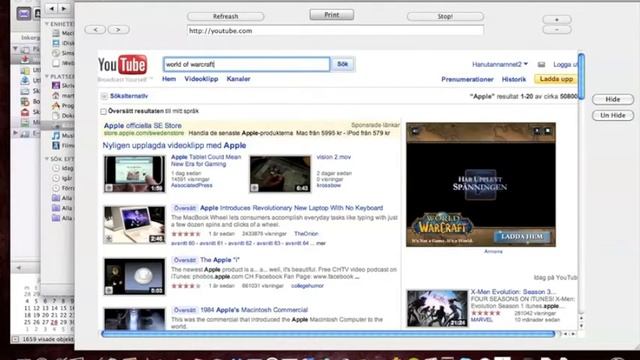This screenshot has height=360, width=640.
Task: Expand the lower collapsed mailbox group in Mail
Action: [x=16, y=133]
